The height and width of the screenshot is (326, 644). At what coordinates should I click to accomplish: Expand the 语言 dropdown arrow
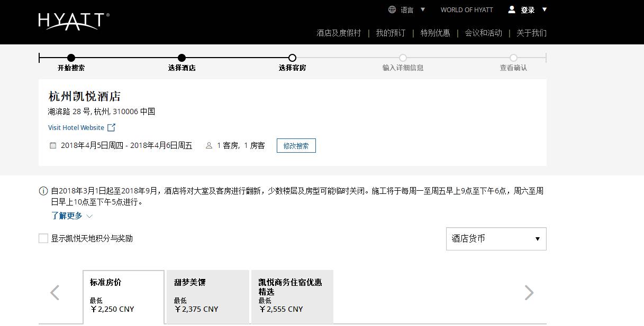click(x=423, y=10)
